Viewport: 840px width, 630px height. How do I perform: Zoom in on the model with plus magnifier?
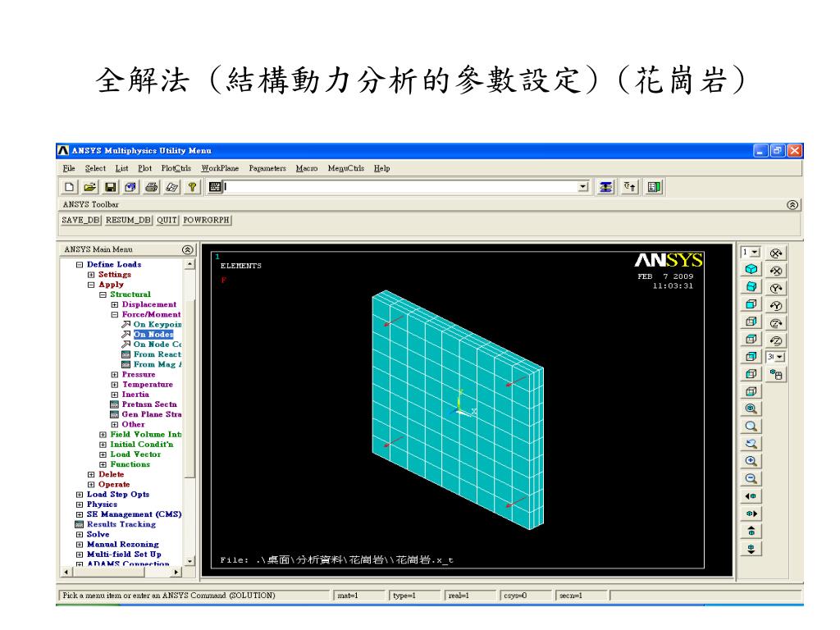click(x=751, y=461)
